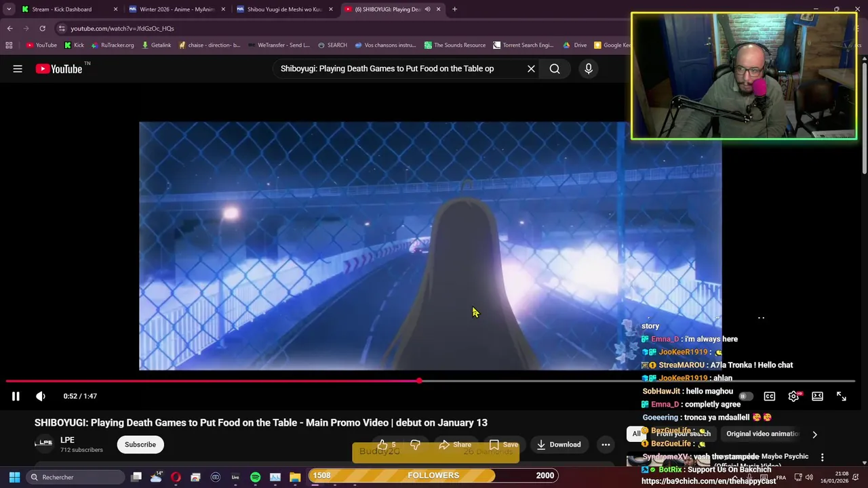Open the RuTracker.org bookmark

pos(112,45)
